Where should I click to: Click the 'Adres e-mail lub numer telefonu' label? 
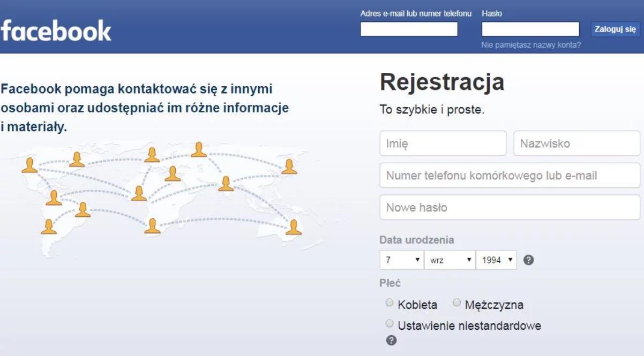tap(416, 13)
